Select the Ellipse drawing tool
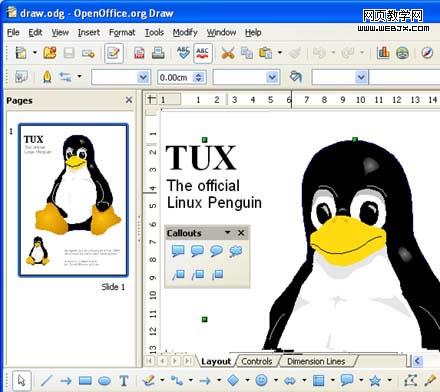 [x=104, y=380]
